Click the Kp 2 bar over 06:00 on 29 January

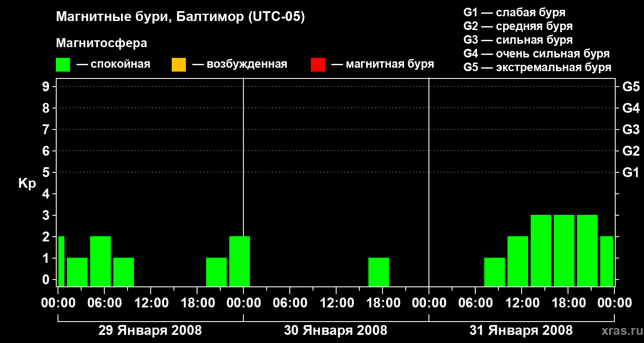[100, 261]
